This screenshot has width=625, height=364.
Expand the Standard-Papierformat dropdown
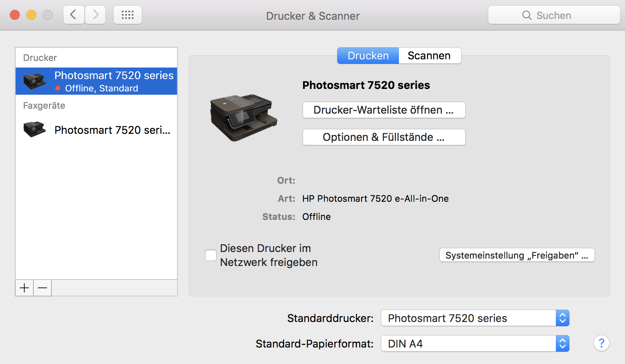(x=475, y=343)
